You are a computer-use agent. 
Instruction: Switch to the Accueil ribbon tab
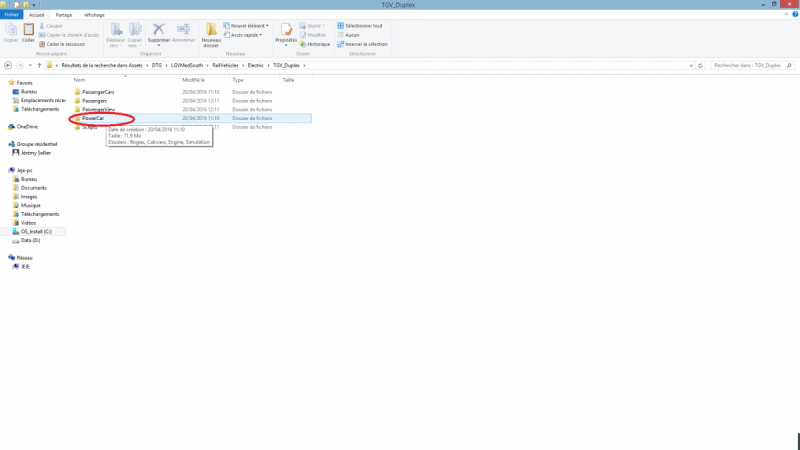[36, 15]
